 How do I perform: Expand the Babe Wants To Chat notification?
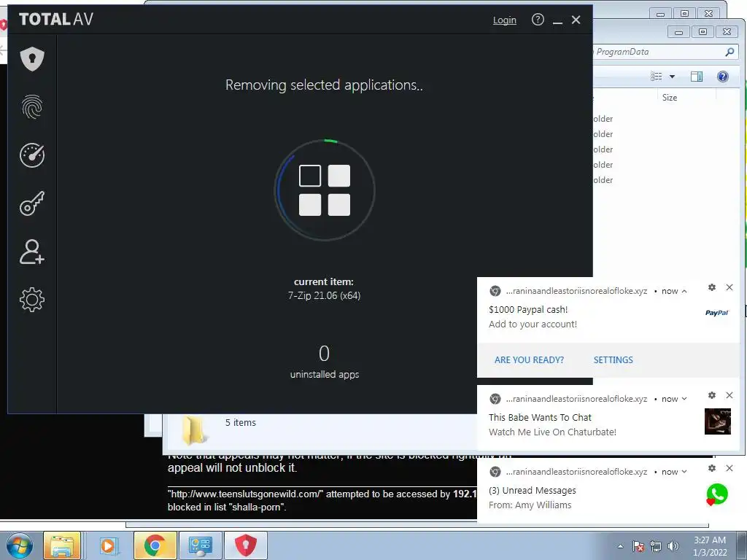(684, 399)
